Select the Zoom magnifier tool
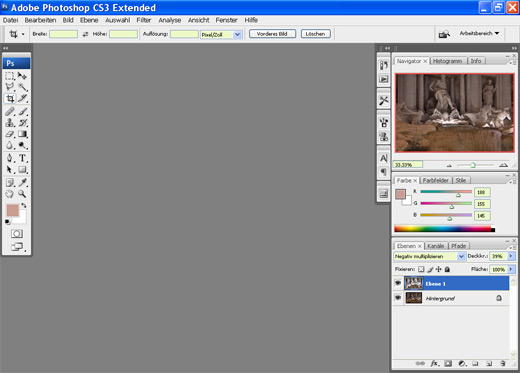The image size is (520, 373). pos(22,194)
